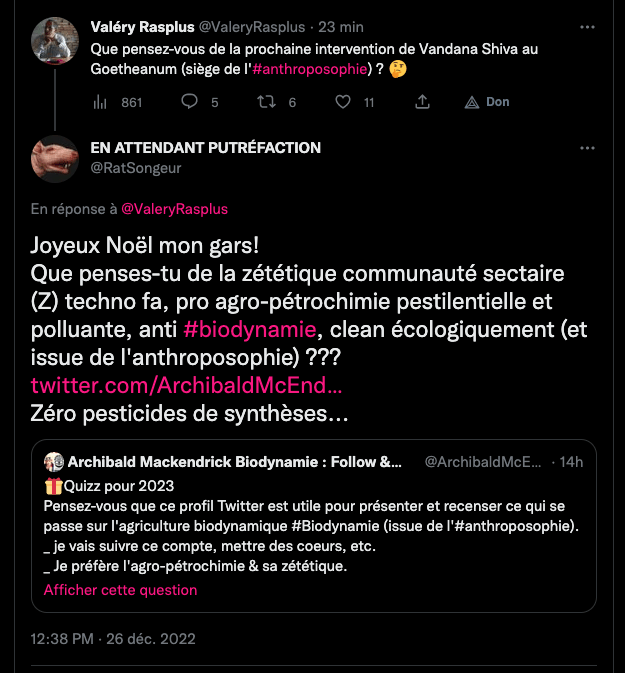Share Valéry Rasplus's tweet
Screen dimensions: 625x673
(x=422, y=102)
